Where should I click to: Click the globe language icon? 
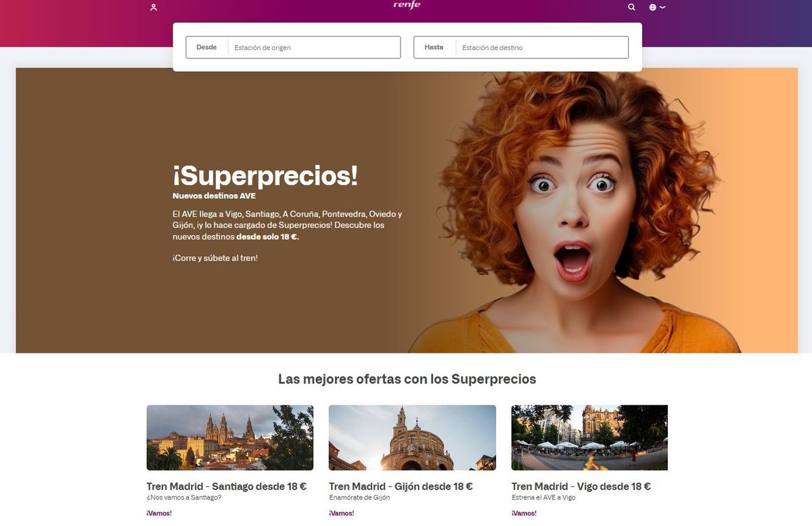[x=652, y=7]
